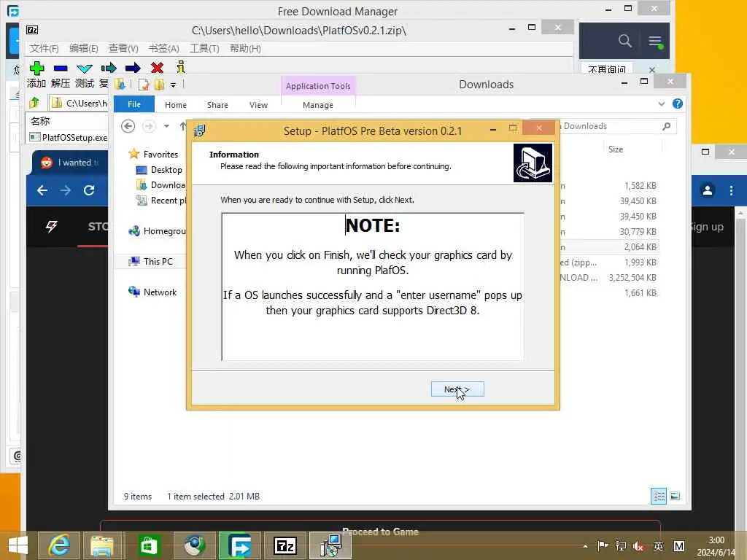Open the 书签(A) menu in 7-Zip
Image resolution: width=747 pixels, height=560 pixels.
164,49
